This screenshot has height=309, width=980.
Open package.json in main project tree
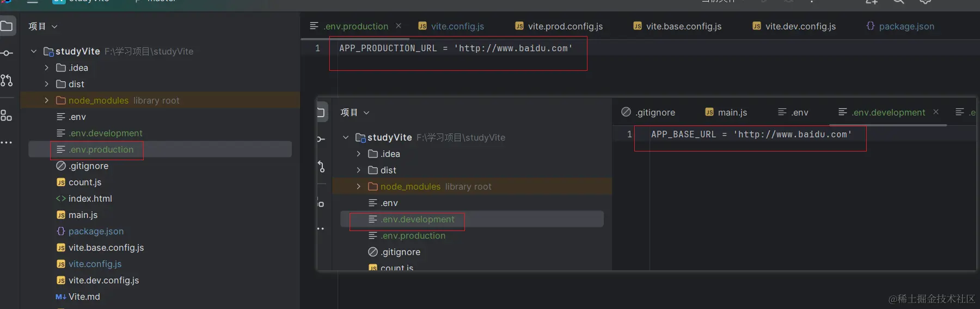pos(90,231)
